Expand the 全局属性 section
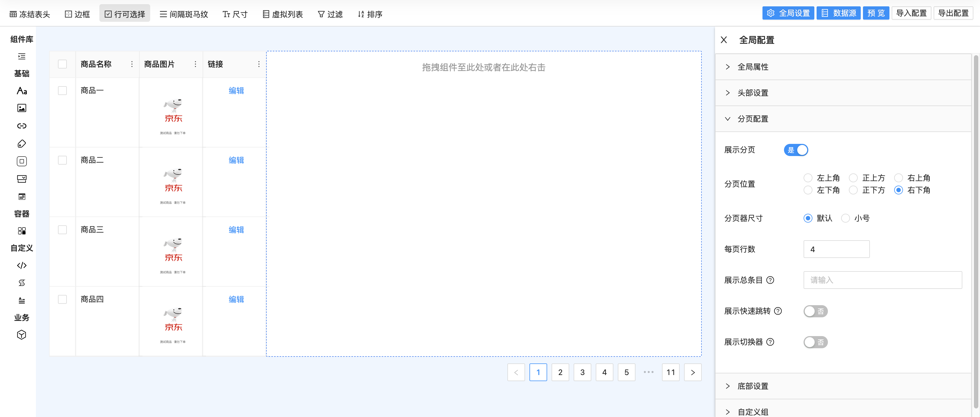 [x=753, y=67]
